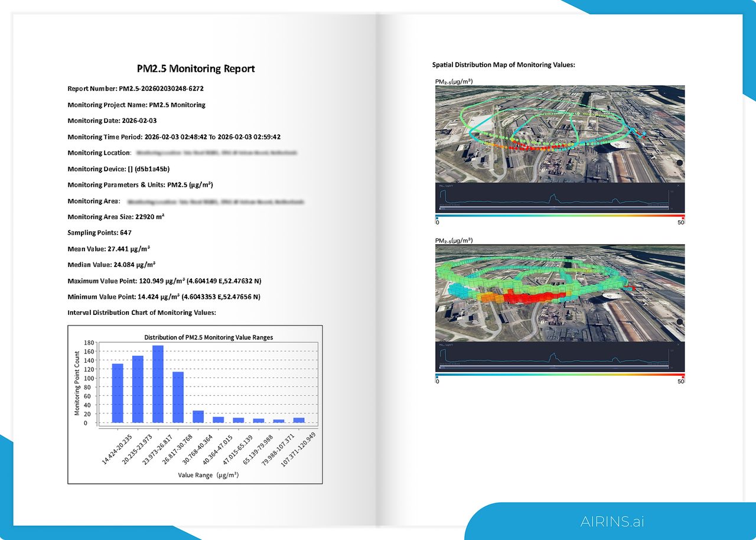This screenshot has width=756, height=540.
Task: Select the 14.424-20.235 bar in the histogram
Action: (x=118, y=393)
